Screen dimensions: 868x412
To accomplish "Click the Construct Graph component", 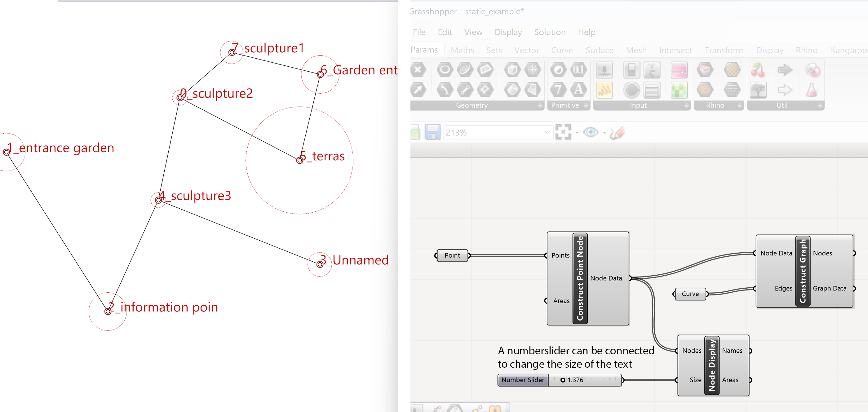I will pyautogui.click(x=803, y=271).
